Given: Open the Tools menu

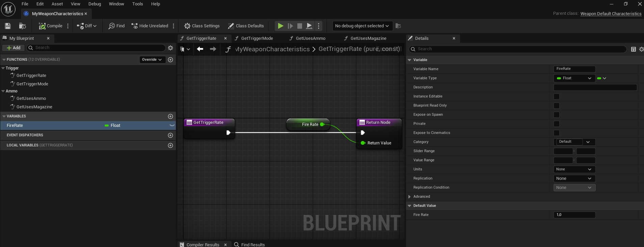Looking at the screenshot, I should 138,4.
